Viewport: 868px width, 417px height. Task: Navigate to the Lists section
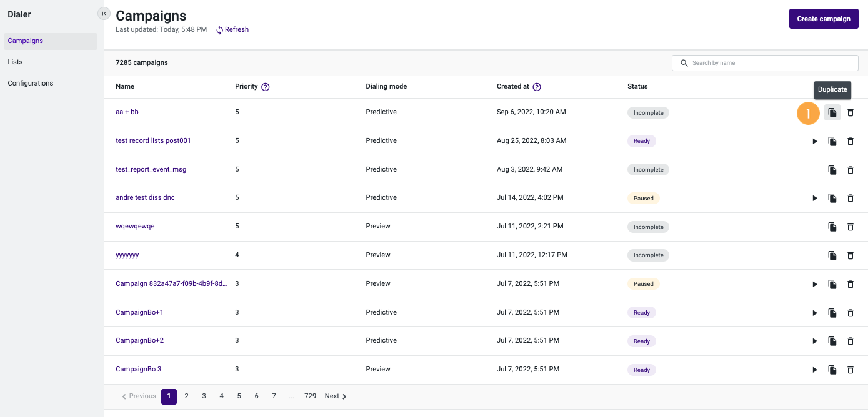click(x=15, y=61)
